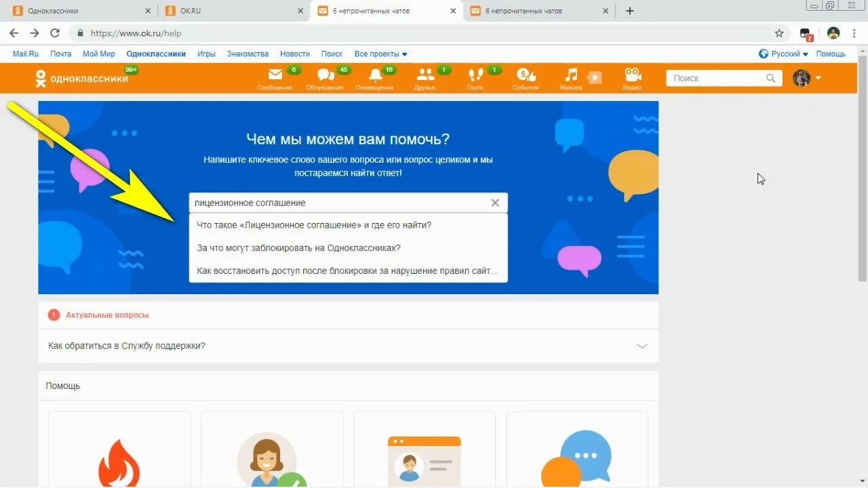Open Почта link
Screen dimensions: 868x488
[61, 54]
